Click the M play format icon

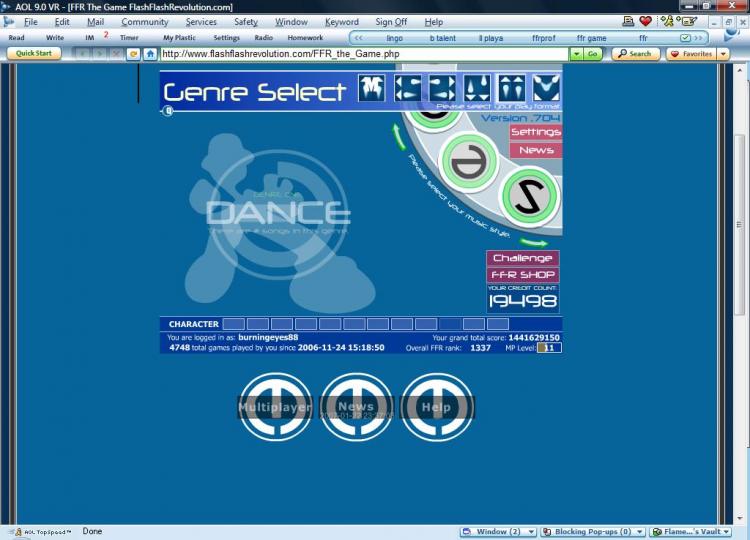click(372, 88)
